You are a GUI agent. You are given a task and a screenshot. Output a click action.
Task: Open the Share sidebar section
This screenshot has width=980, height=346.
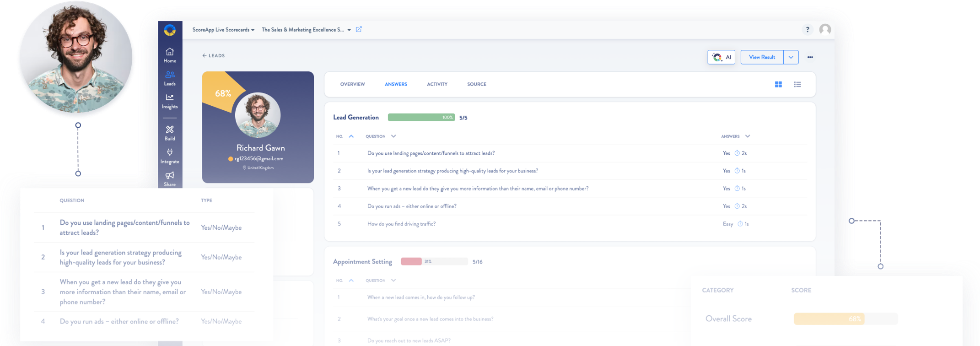click(170, 179)
